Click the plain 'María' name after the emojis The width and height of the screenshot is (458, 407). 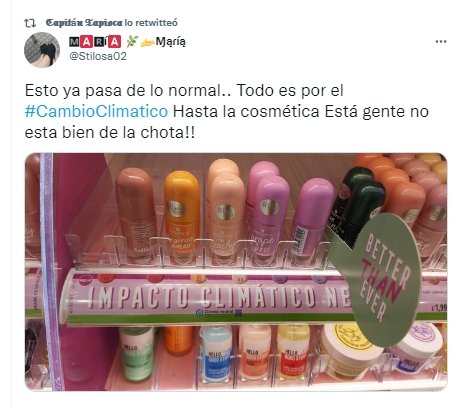tap(171, 42)
